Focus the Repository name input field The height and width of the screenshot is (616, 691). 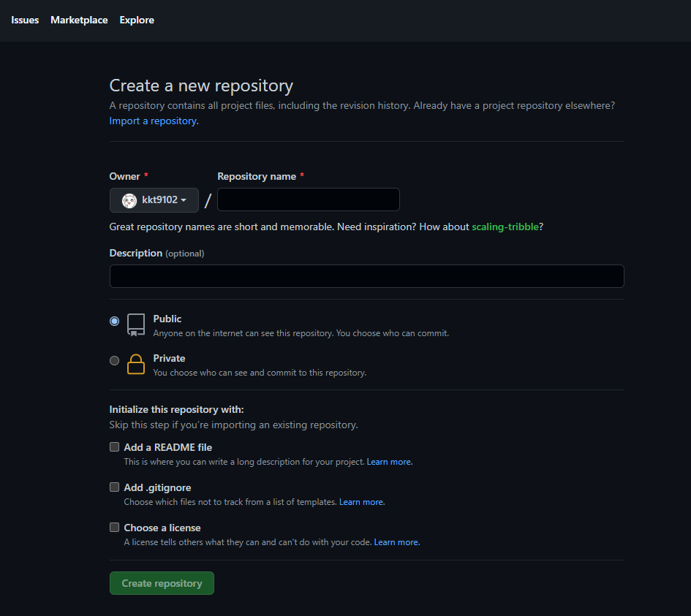(309, 199)
